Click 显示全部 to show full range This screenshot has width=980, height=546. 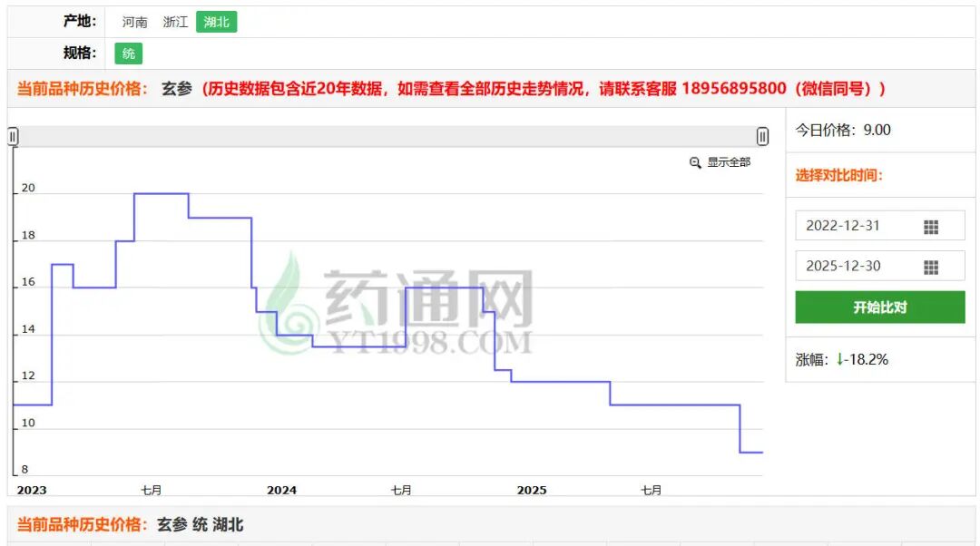click(728, 162)
